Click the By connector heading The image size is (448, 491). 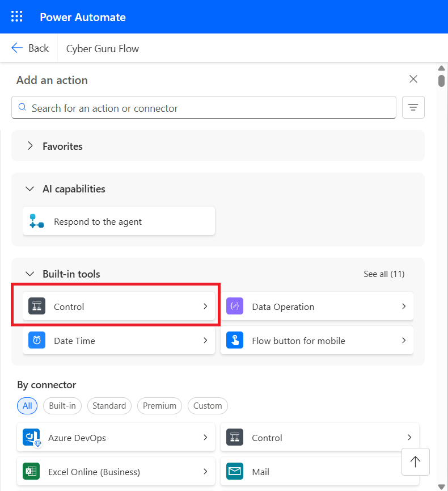click(47, 385)
